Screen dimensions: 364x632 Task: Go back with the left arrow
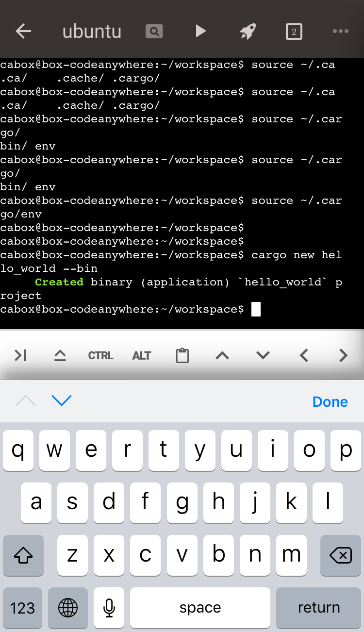pyautogui.click(x=23, y=32)
